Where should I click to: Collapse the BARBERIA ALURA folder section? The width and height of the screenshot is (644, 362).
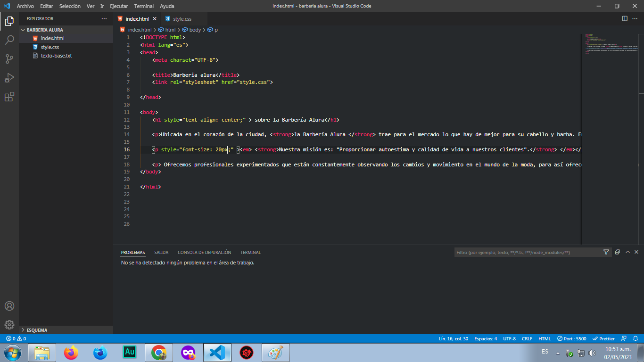click(x=66, y=30)
